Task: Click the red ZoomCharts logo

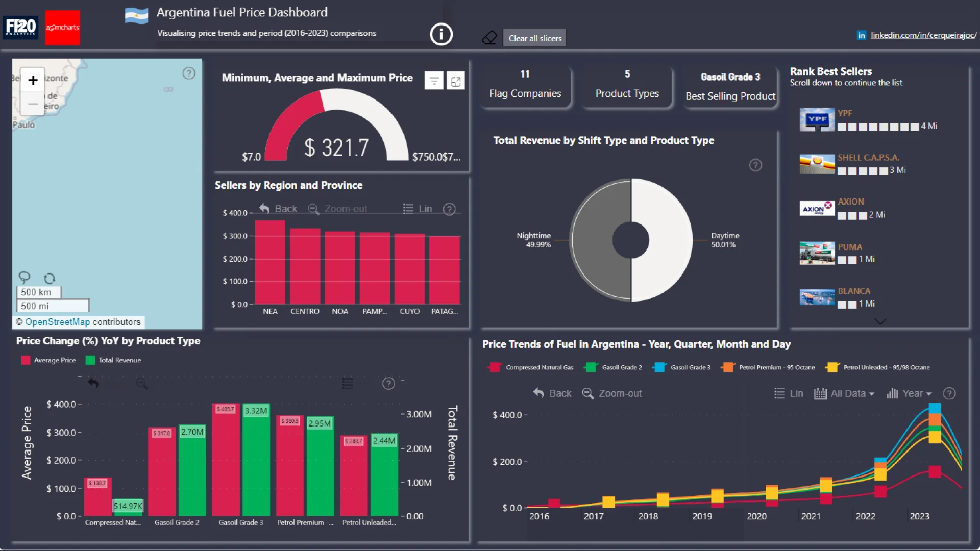Action: point(63,28)
